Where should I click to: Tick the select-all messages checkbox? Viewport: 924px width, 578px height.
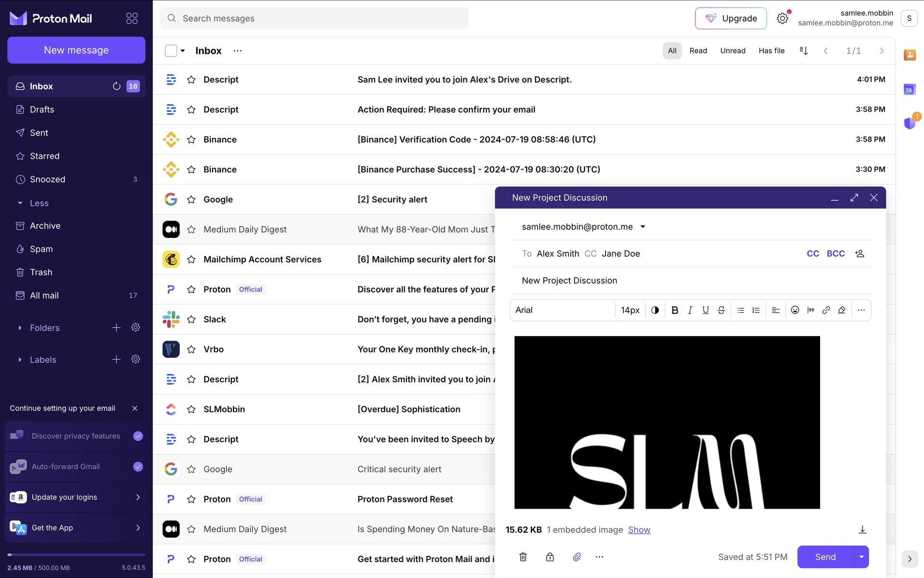point(171,51)
